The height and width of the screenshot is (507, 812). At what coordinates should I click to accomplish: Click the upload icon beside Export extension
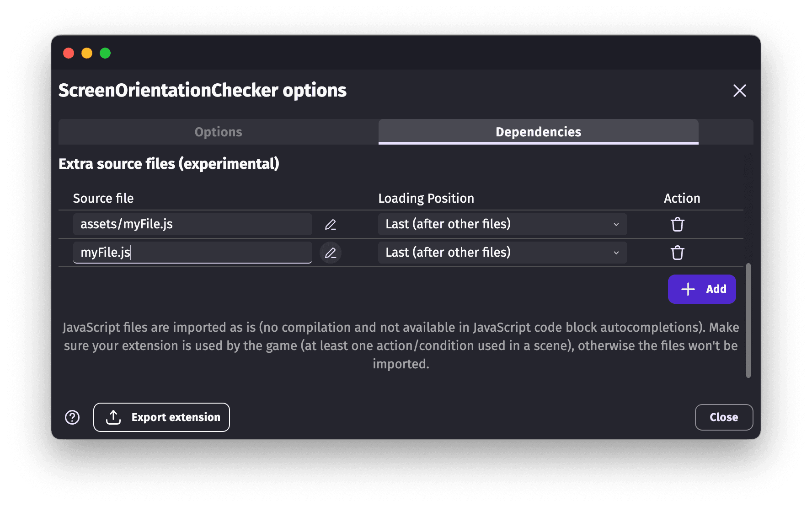(113, 417)
